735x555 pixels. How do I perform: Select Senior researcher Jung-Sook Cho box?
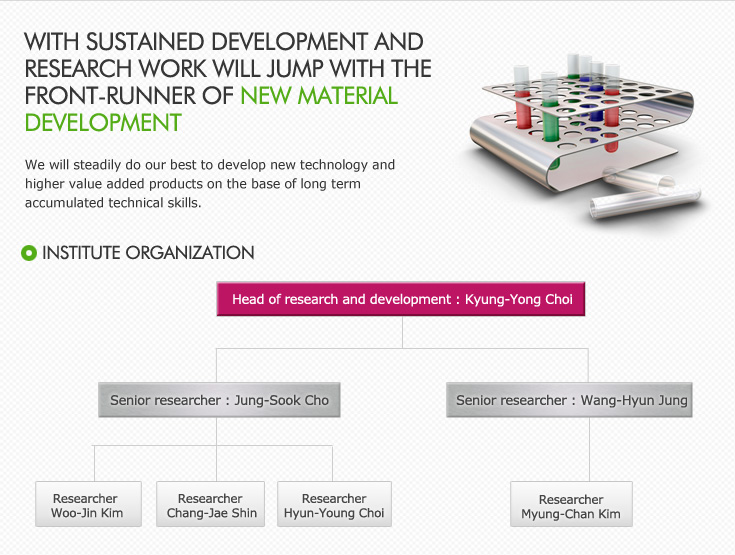[x=219, y=400]
